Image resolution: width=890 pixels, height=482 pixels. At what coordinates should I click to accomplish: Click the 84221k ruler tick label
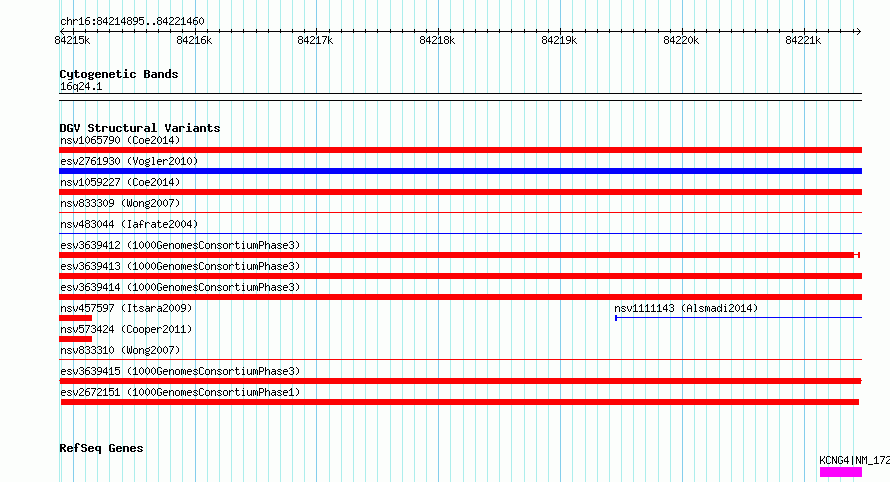803,40
